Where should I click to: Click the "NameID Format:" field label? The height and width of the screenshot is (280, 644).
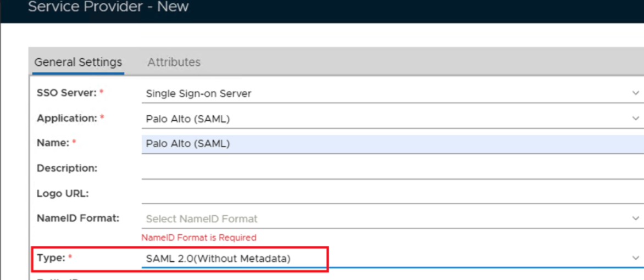pos(78,218)
